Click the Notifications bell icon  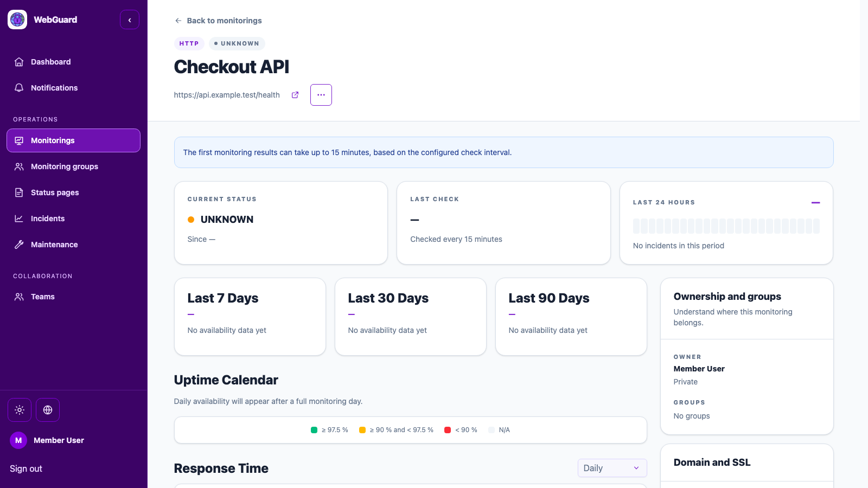coord(19,88)
